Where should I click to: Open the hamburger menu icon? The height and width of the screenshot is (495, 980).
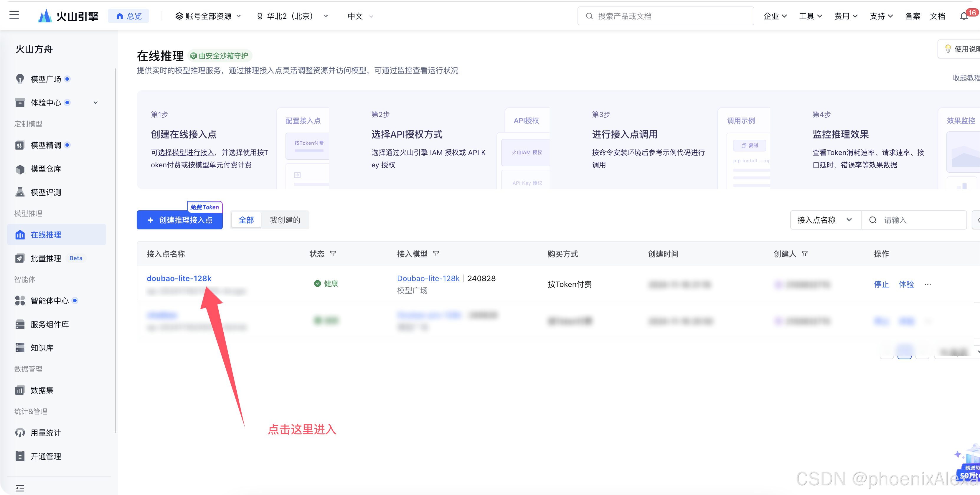(x=14, y=15)
